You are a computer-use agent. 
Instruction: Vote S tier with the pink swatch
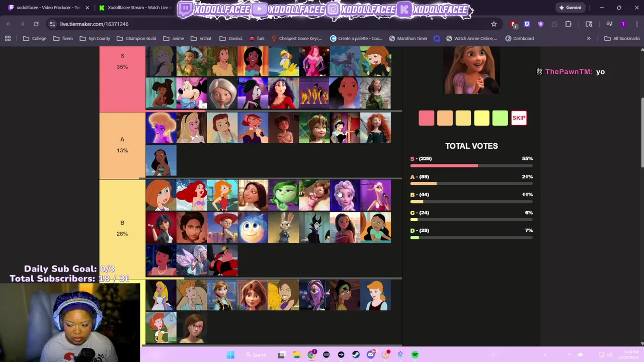[426, 118]
